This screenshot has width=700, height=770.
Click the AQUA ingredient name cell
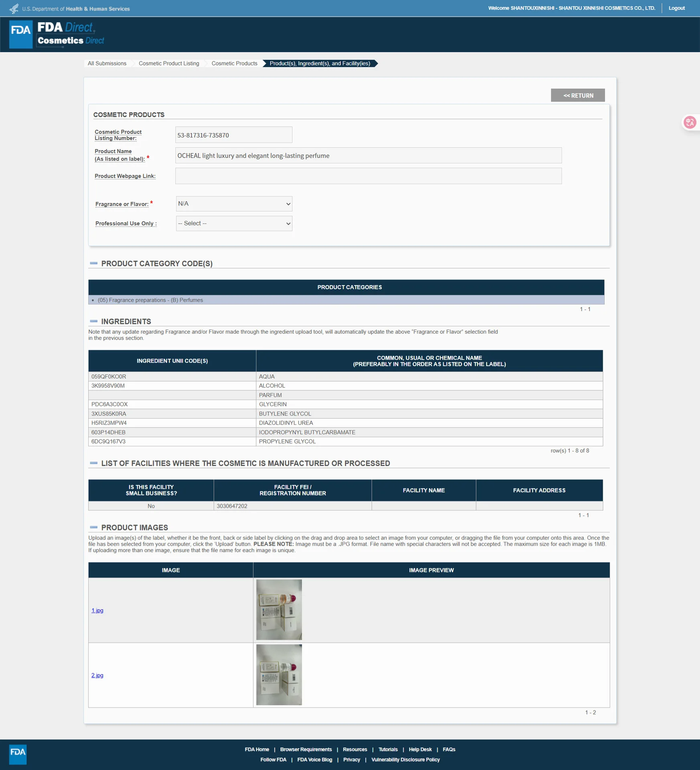tap(429, 377)
